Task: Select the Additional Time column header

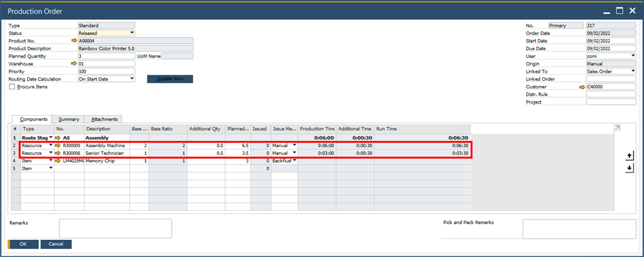Action: pyautogui.click(x=355, y=129)
